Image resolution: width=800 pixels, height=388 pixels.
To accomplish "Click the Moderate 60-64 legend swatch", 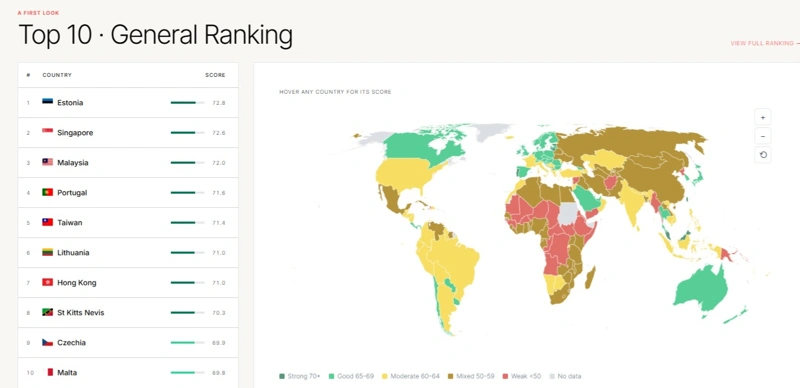I will click(x=385, y=376).
